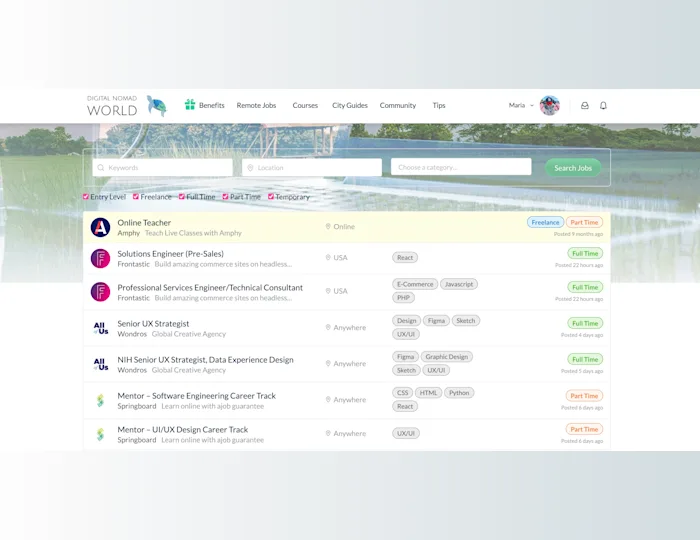Click All of Us logo beside NIH Senior UX Strategist

tap(100, 364)
